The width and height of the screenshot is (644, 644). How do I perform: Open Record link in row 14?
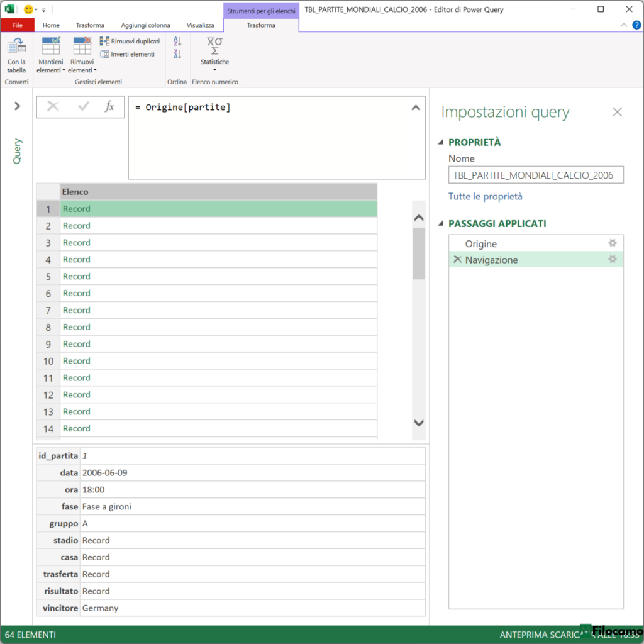click(76, 428)
